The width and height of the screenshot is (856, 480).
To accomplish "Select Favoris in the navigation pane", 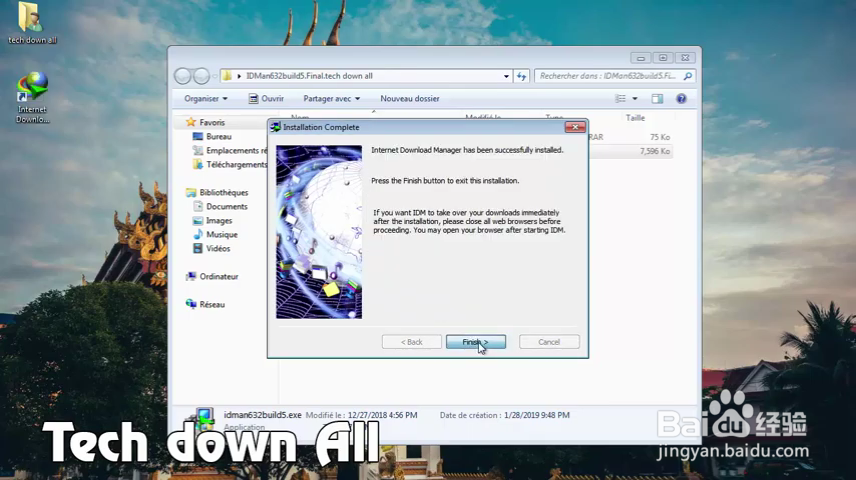I will (205, 122).
